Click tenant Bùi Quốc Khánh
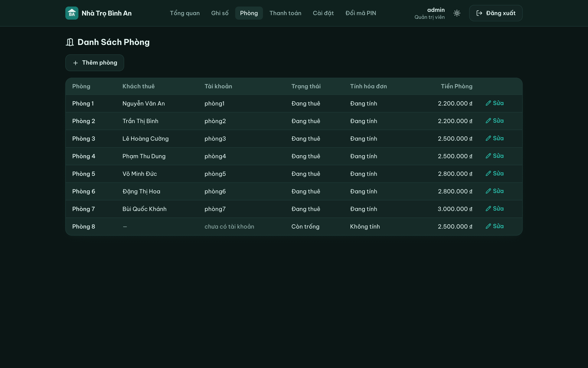The width and height of the screenshot is (588, 368). [x=144, y=209]
